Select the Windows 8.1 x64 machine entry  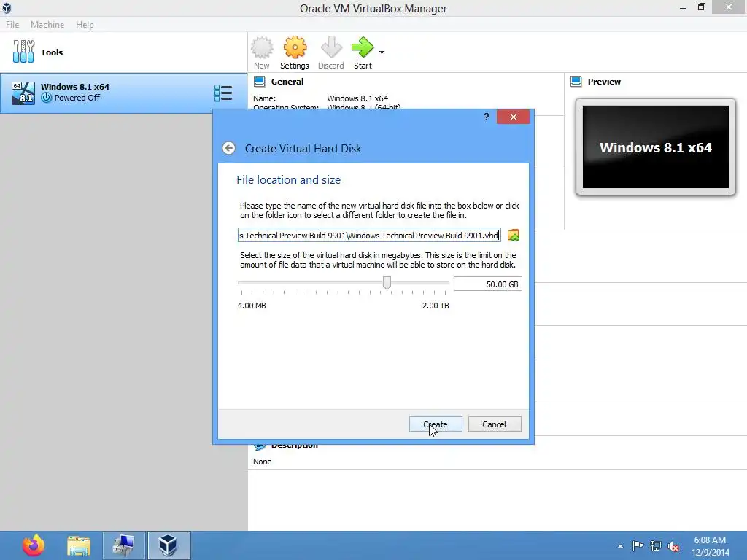click(124, 93)
